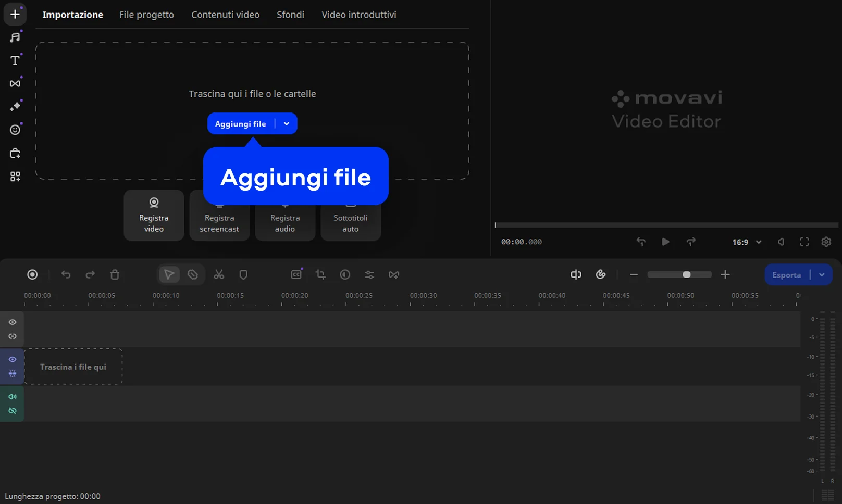Open the Stickers smiley icon

click(x=15, y=130)
